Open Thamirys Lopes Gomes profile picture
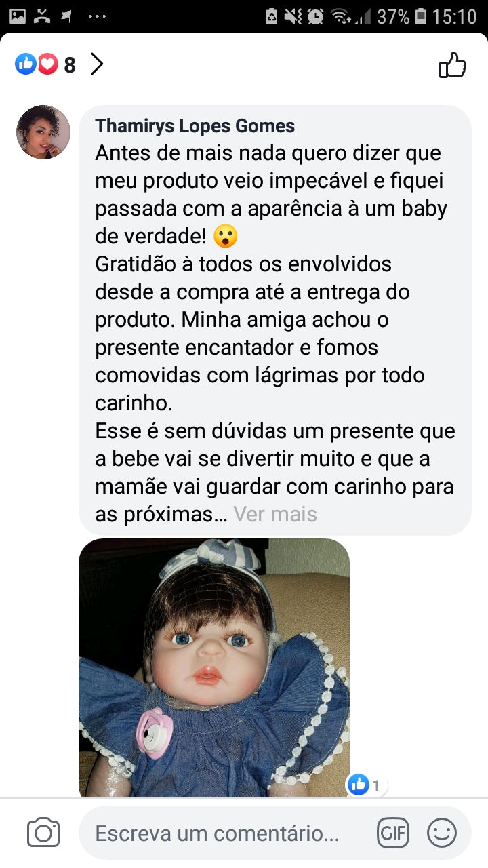The width and height of the screenshot is (488, 868). coord(43,132)
